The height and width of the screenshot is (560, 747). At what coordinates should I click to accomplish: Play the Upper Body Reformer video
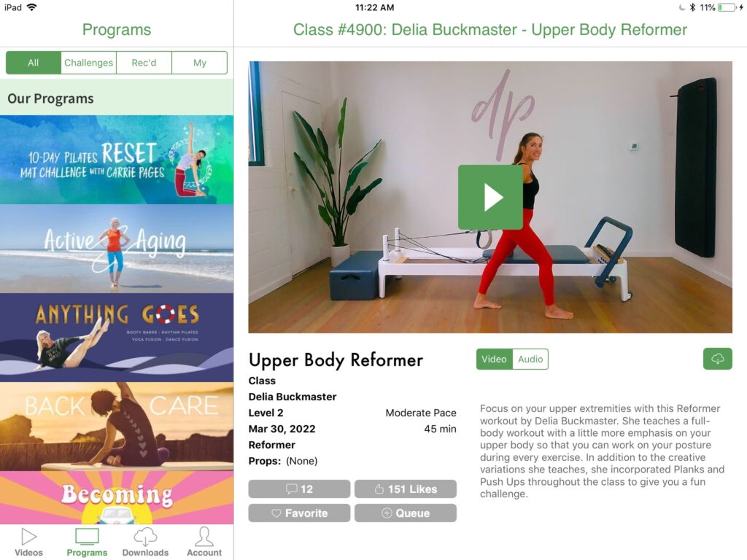click(490, 197)
